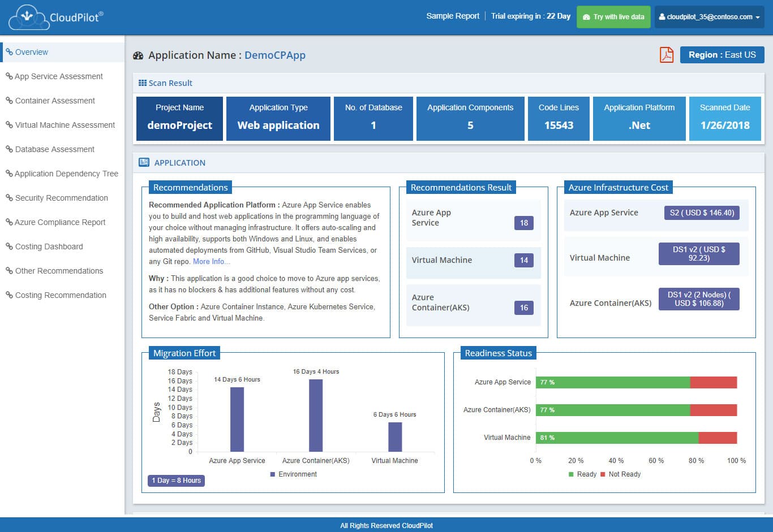Click the Virtual Machine readiness bar
Viewport: 773px width, 532px height.
(636, 438)
